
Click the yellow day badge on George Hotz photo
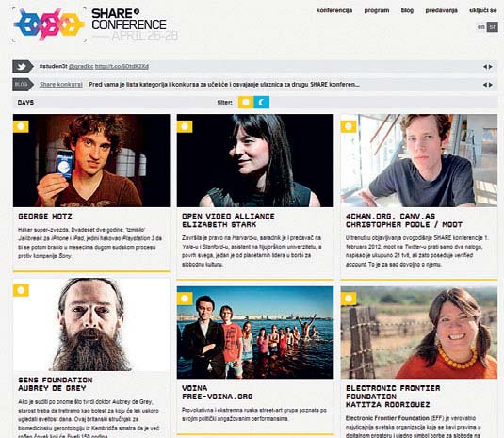coord(21,126)
